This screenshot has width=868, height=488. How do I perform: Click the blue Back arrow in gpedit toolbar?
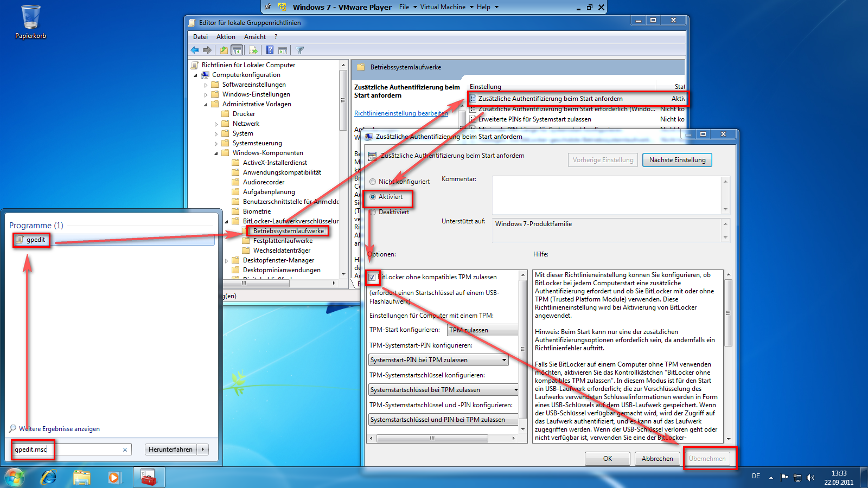coord(195,50)
